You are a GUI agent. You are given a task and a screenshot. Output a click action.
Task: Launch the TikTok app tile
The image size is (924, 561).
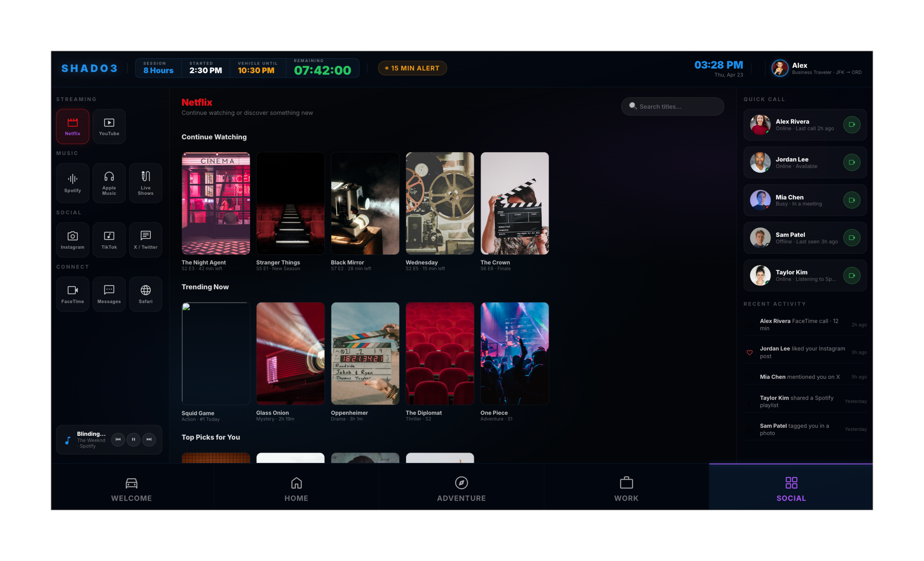[x=109, y=240]
